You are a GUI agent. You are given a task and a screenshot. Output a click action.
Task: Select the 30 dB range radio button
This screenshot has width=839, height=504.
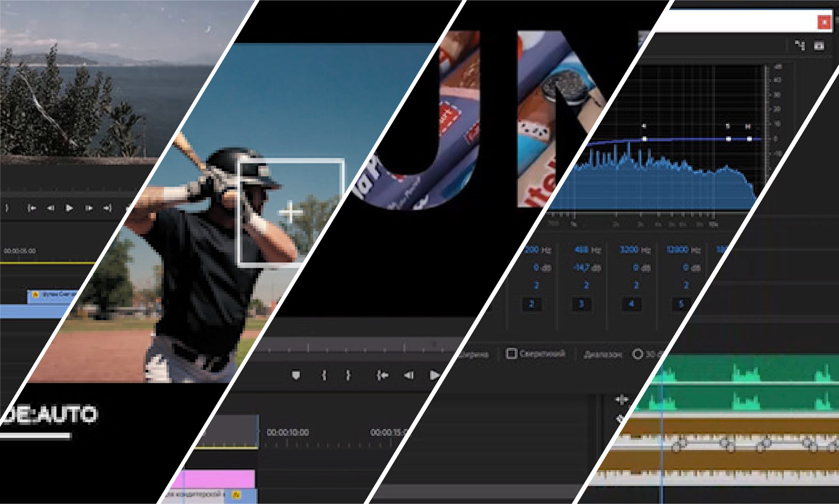(x=637, y=354)
